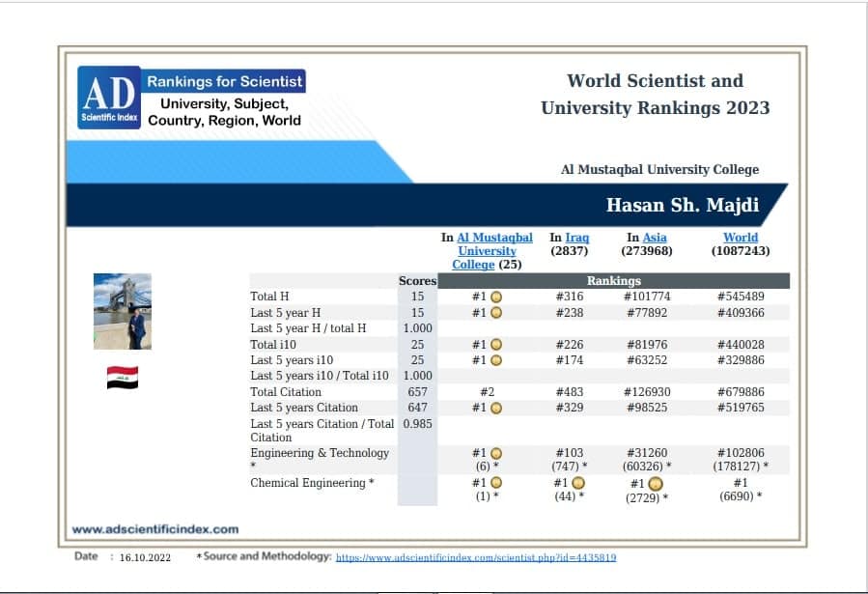This screenshot has height=594, width=868.
Task: Click the 'Total Citation' row label
Action: [286, 392]
